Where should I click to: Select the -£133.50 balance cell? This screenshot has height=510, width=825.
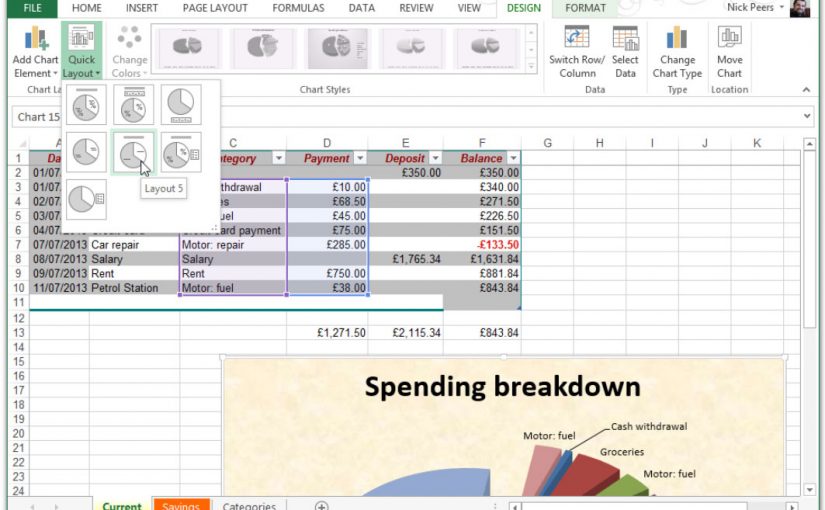pyautogui.click(x=482, y=245)
